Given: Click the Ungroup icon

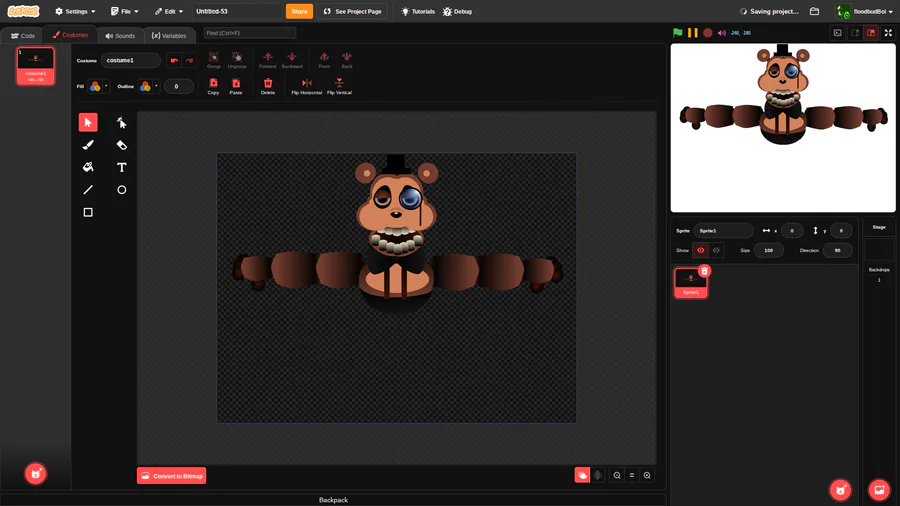Looking at the screenshot, I should click(x=236, y=60).
